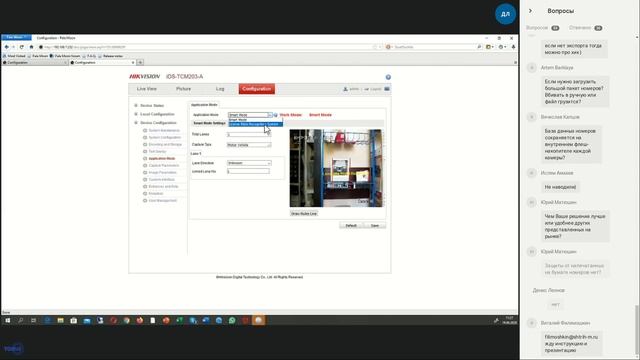Select the highlighted License Plate Recognition option
The width and height of the screenshot is (640, 360).
click(256, 124)
